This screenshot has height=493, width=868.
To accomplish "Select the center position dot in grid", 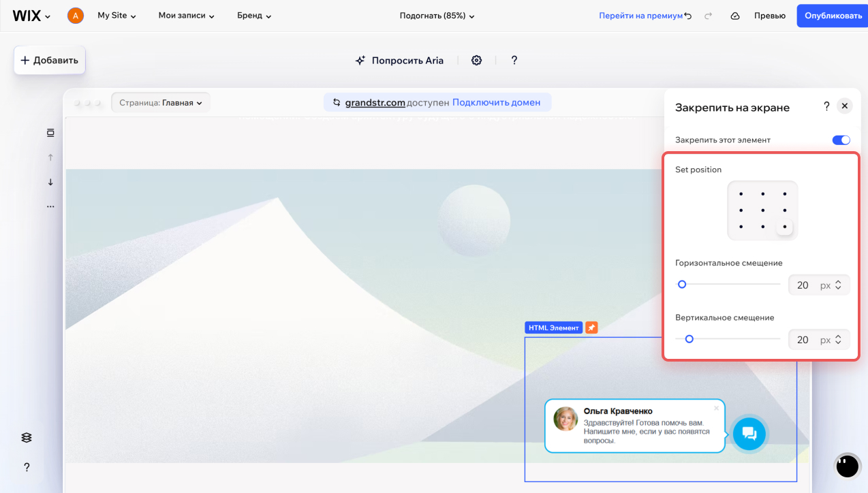I will [x=762, y=210].
